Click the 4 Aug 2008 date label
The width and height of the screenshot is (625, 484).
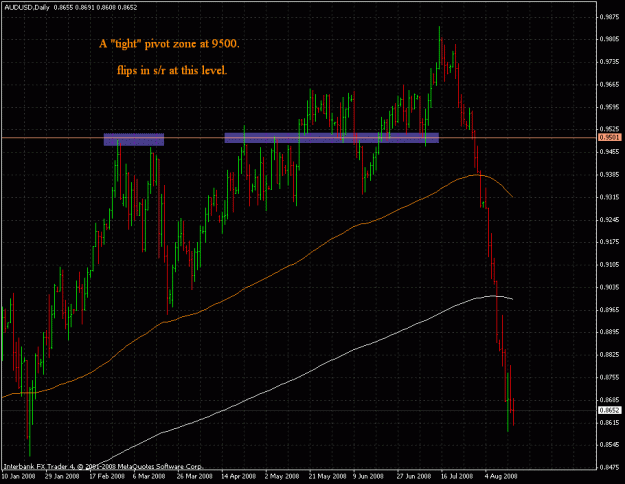point(501,476)
